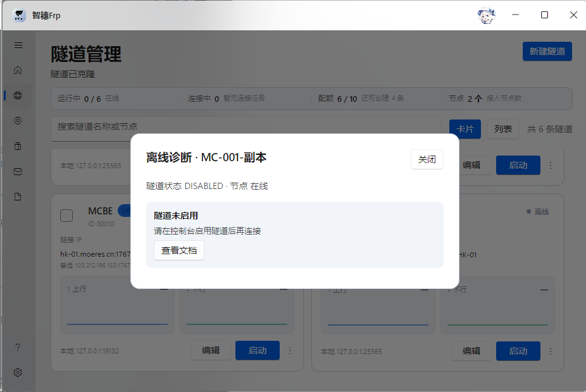
Task: Select the globe tunnel management icon
Action: [18, 95]
